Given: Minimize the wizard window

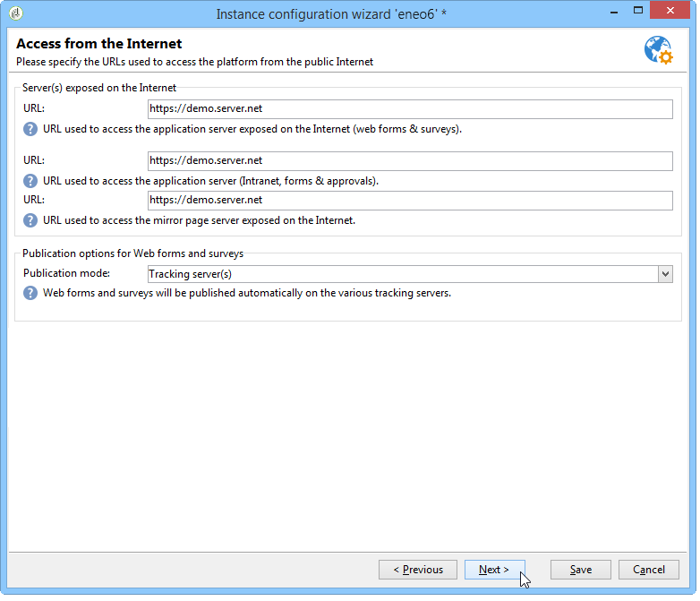Looking at the screenshot, I should 614,11.
